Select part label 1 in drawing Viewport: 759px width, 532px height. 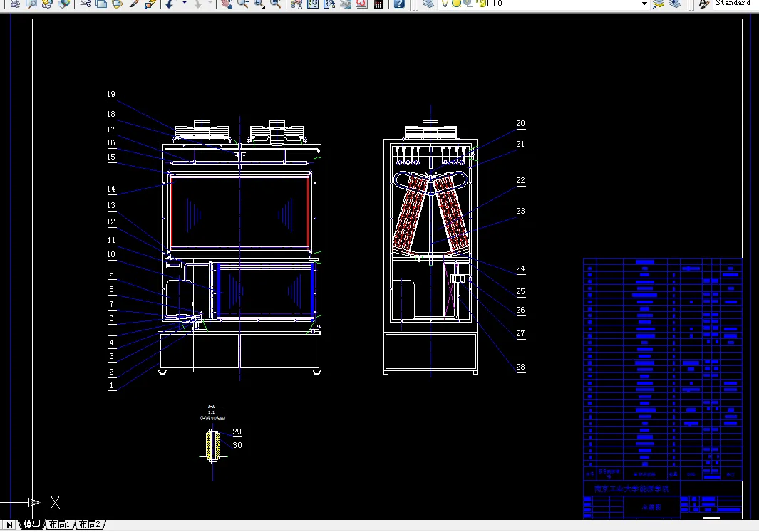112,386
